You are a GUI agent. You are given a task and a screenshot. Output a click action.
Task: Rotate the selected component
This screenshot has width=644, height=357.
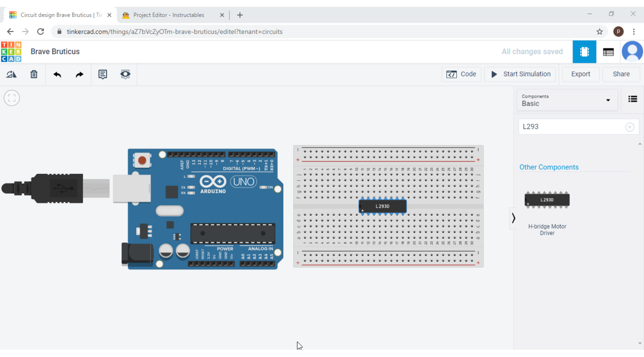pyautogui.click(x=11, y=74)
